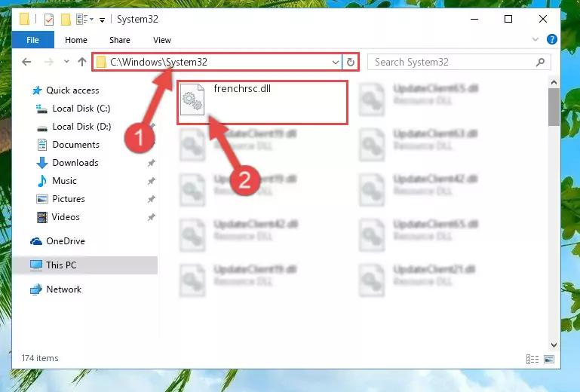Screen dimensions: 580x392
Task: Open the address bar history dropdown
Action: 335,62
